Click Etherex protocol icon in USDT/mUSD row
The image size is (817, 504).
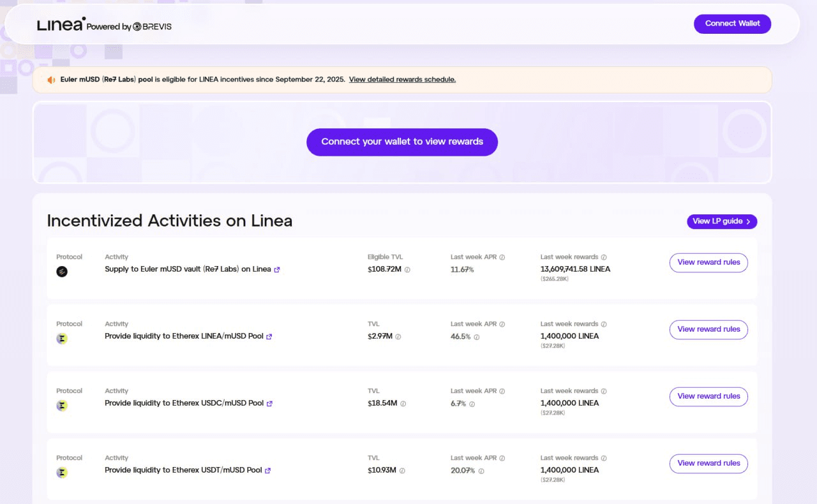[62, 473]
